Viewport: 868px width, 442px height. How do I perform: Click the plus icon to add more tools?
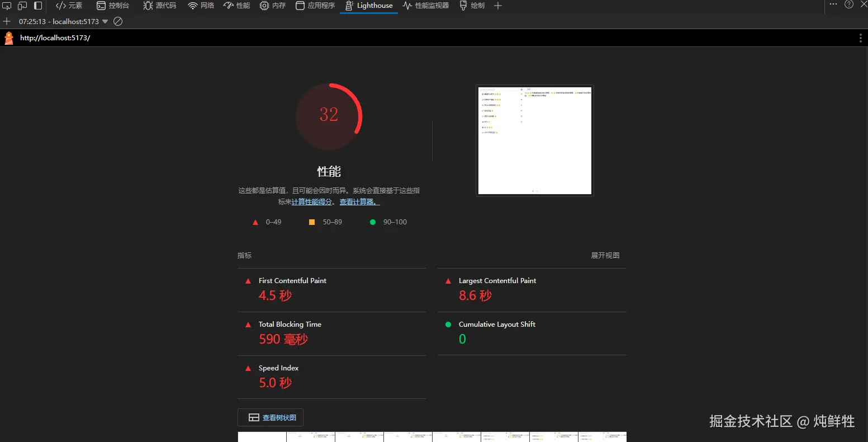(x=498, y=6)
